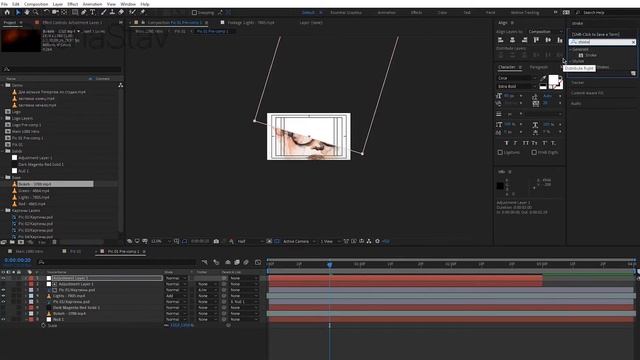Select the Selection arrow tool

[x=18, y=12]
